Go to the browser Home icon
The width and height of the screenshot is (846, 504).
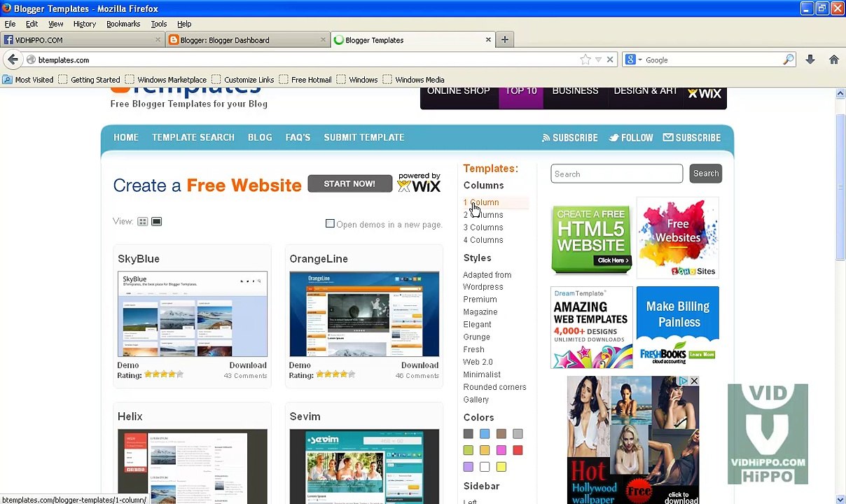834,60
